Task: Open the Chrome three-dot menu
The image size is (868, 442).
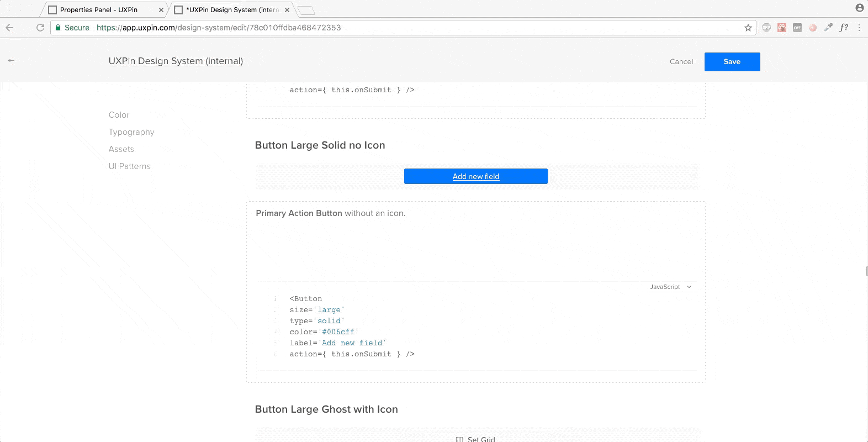Action: 859,28
